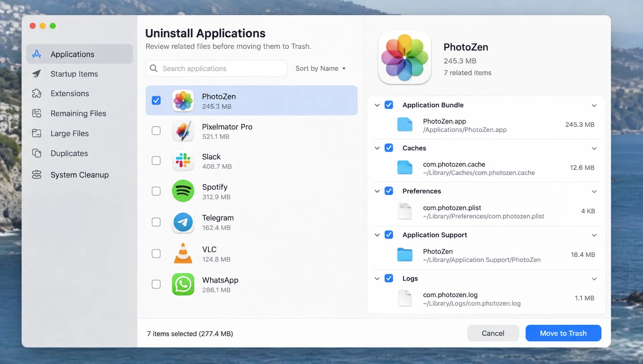Click the Cancel button

pos(493,333)
